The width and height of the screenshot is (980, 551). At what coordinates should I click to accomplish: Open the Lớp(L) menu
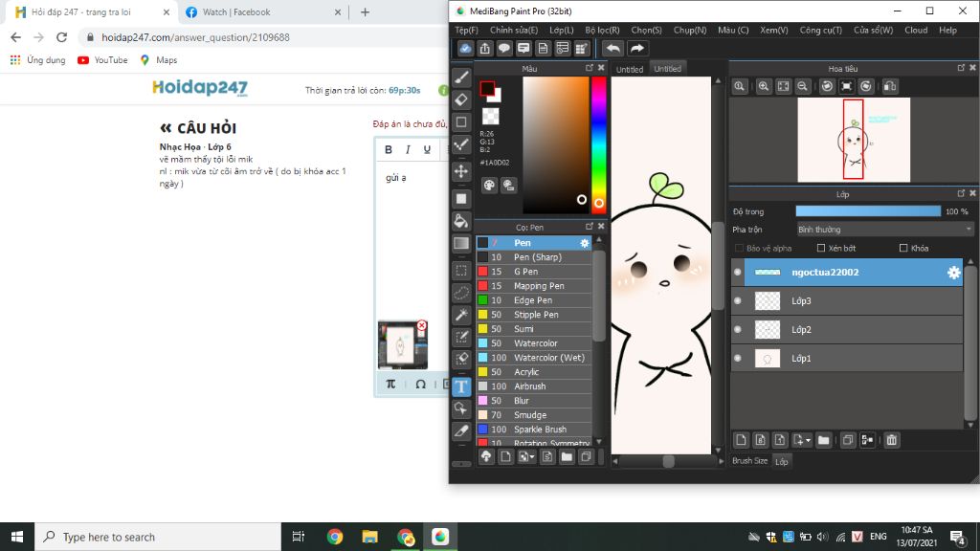click(x=561, y=30)
